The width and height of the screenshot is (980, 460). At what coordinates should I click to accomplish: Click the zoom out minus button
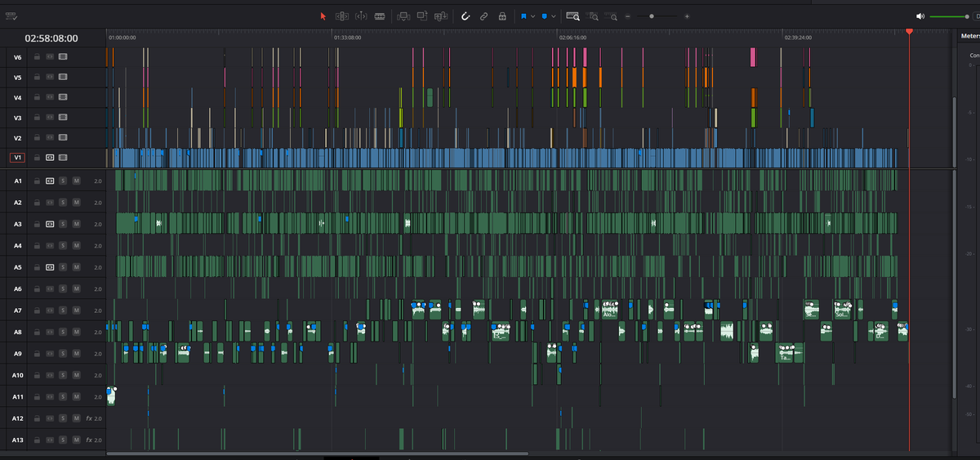coord(627,16)
